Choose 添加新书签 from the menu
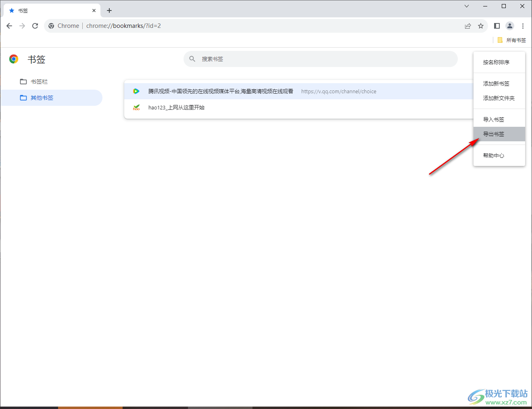 click(499, 84)
